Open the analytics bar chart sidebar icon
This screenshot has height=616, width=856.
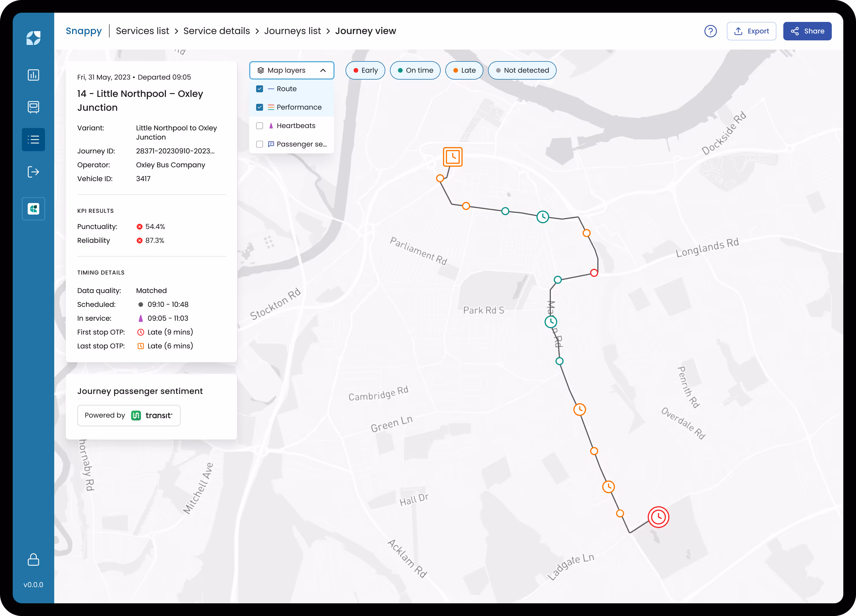(x=33, y=75)
